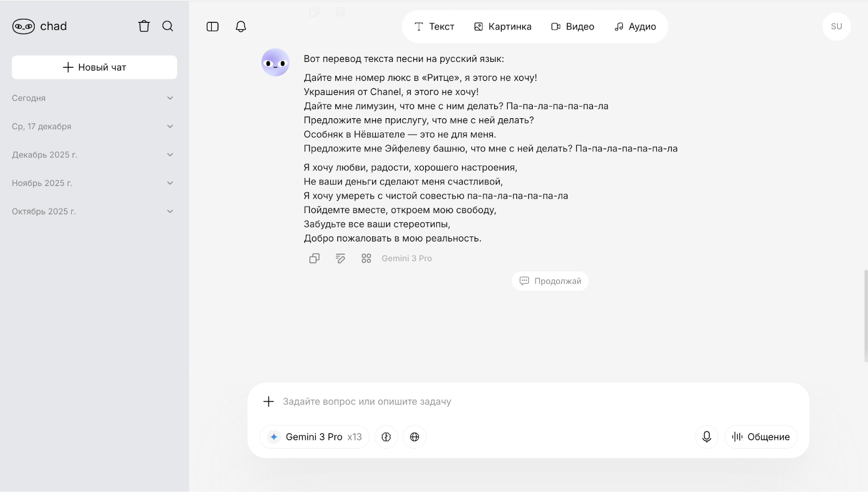Toggle the brain reasoning mode button

386,437
